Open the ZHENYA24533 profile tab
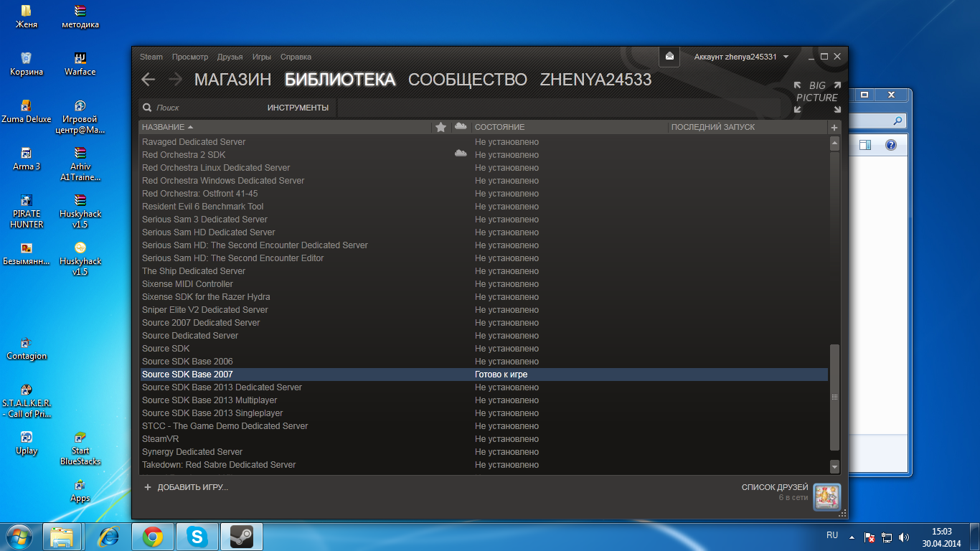 pyautogui.click(x=596, y=80)
